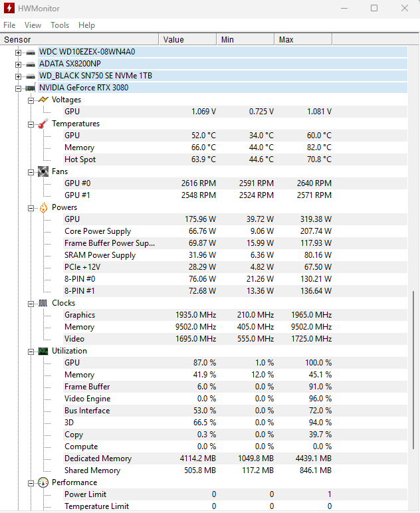Click the ADATA SX8200NP drive icon

point(31,64)
